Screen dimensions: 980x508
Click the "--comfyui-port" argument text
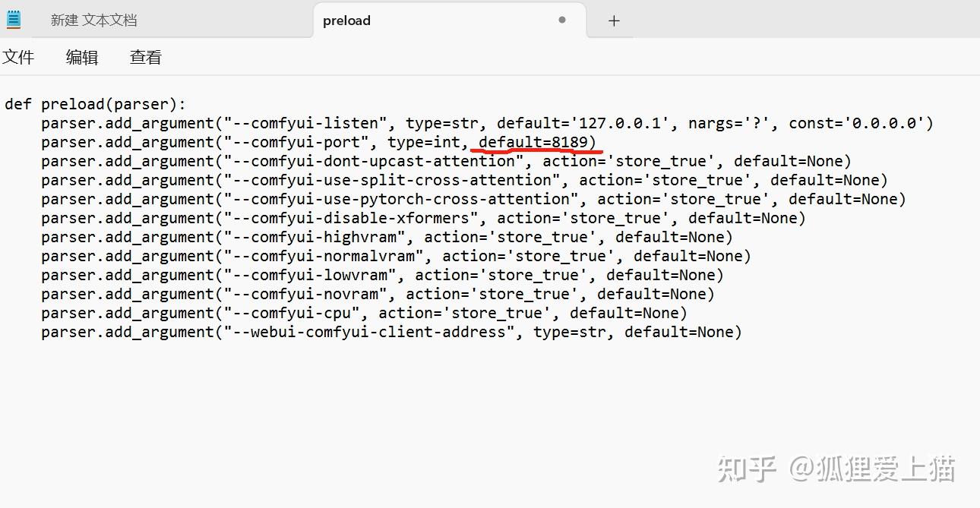pos(296,142)
